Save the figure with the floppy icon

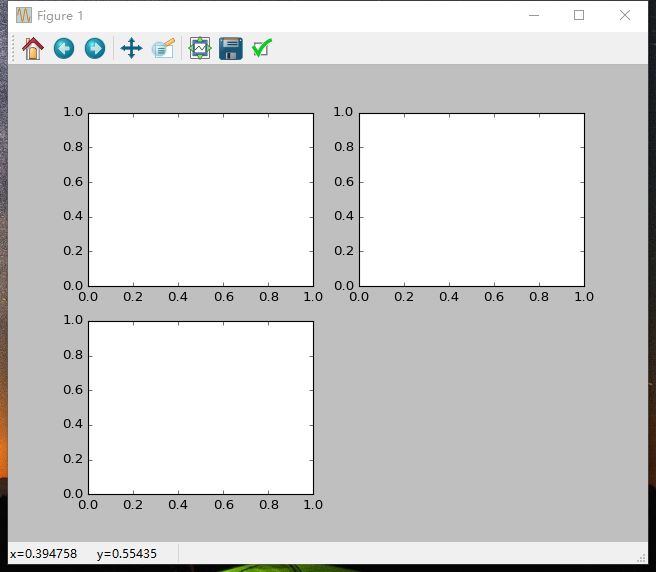(231, 49)
